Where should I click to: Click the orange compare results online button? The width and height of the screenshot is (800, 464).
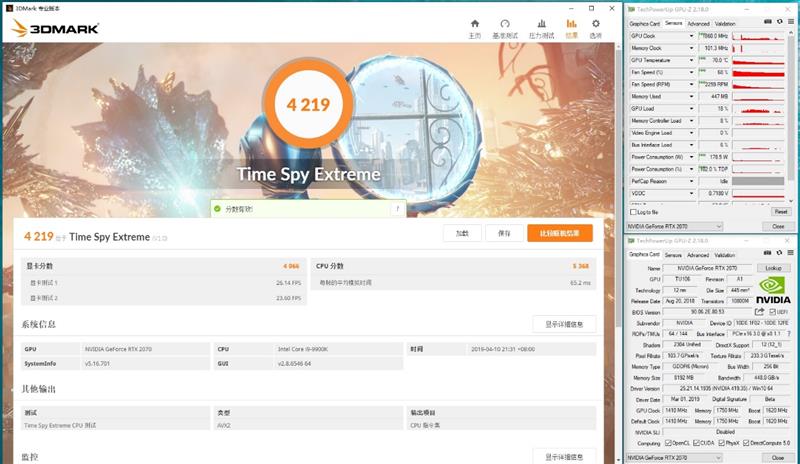(560, 233)
